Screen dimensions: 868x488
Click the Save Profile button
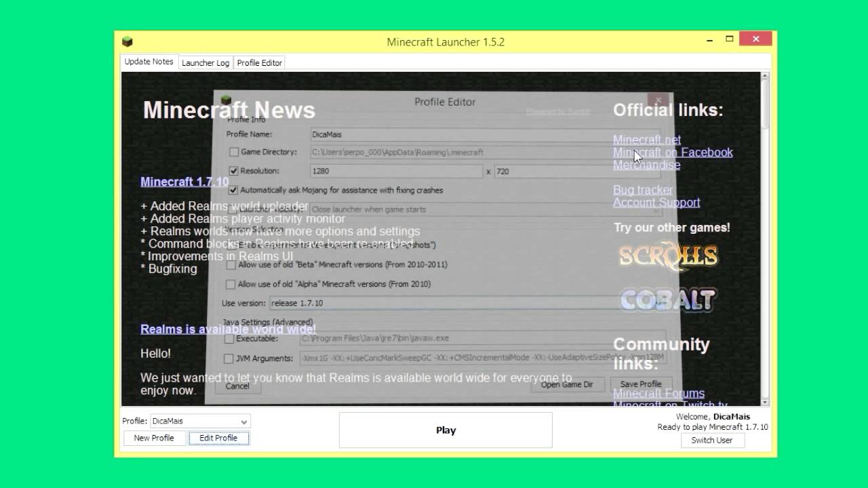641,384
